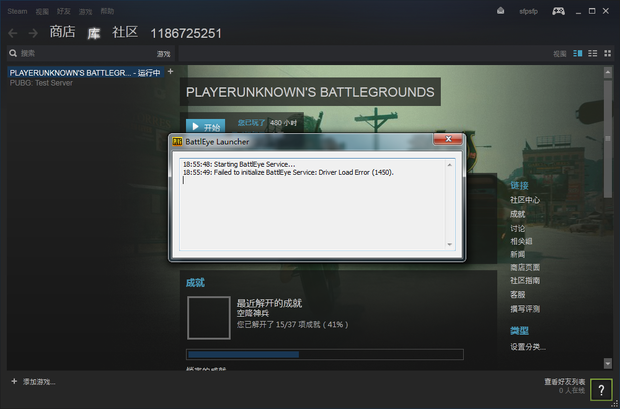Screen dimensions: 620x409
Task: Open the 游戏 filter dropdown in search bar
Action: [163, 54]
